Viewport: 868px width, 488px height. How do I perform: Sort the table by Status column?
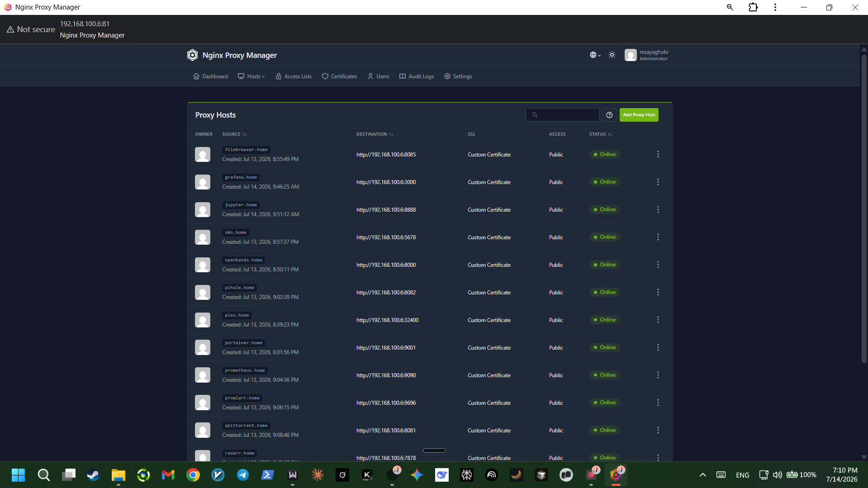click(x=601, y=134)
